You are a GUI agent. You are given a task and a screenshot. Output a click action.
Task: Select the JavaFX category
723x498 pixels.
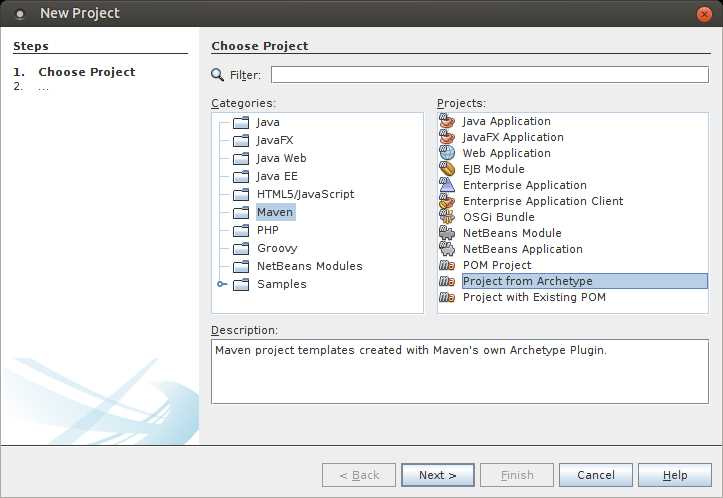click(x=275, y=140)
